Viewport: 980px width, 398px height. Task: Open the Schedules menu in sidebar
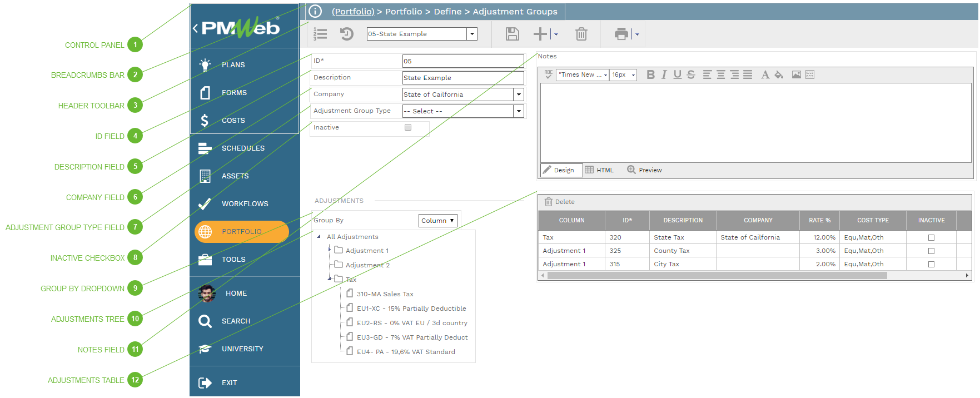tap(243, 148)
